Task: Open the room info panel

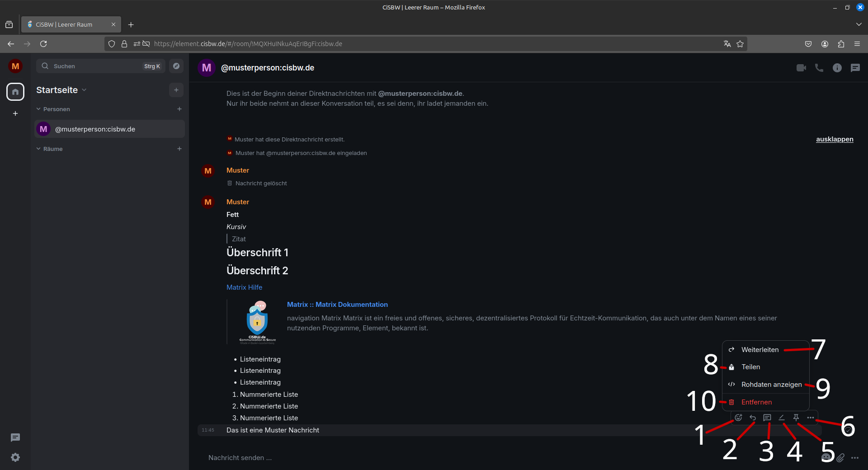Action: pyautogui.click(x=837, y=68)
